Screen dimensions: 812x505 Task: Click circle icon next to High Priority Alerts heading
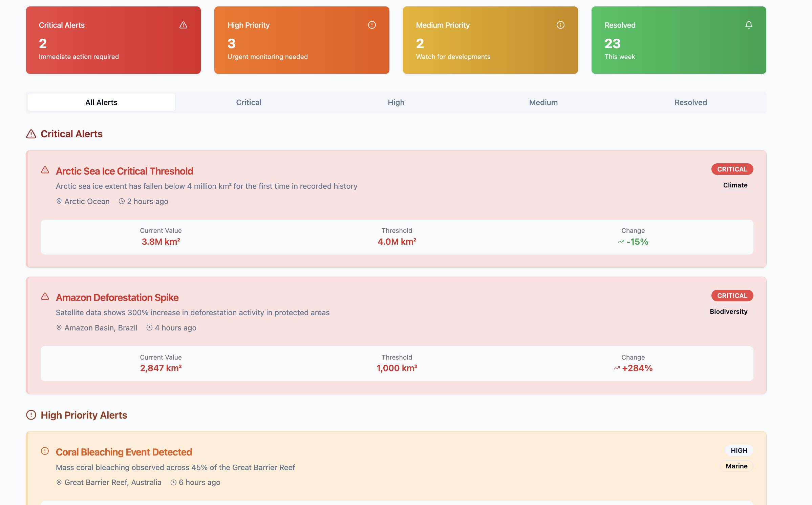click(x=31, y=415)
